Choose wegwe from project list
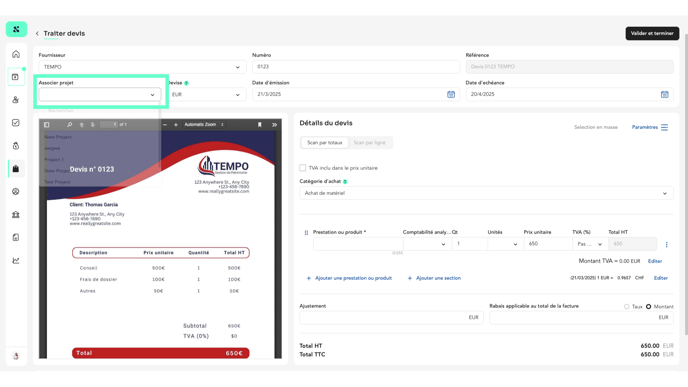The image size is (688, 387). click(52, 148)
